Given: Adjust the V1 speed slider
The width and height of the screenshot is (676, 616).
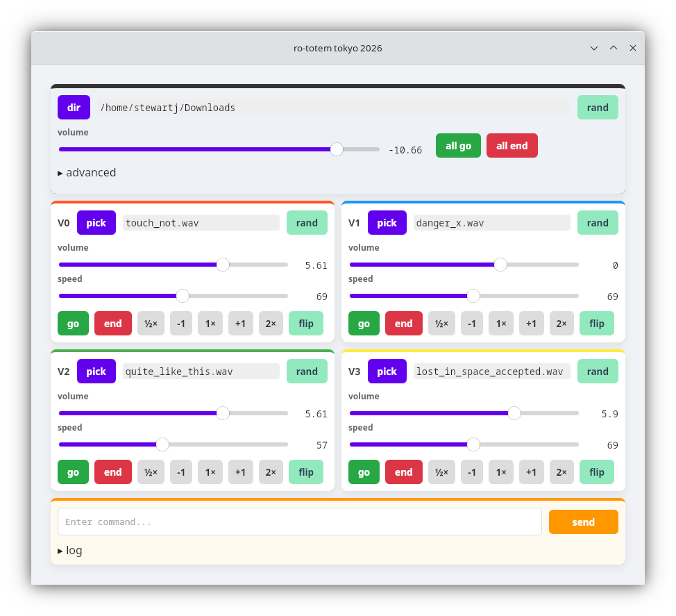Looking at the screenshot, I should point(464,296).
